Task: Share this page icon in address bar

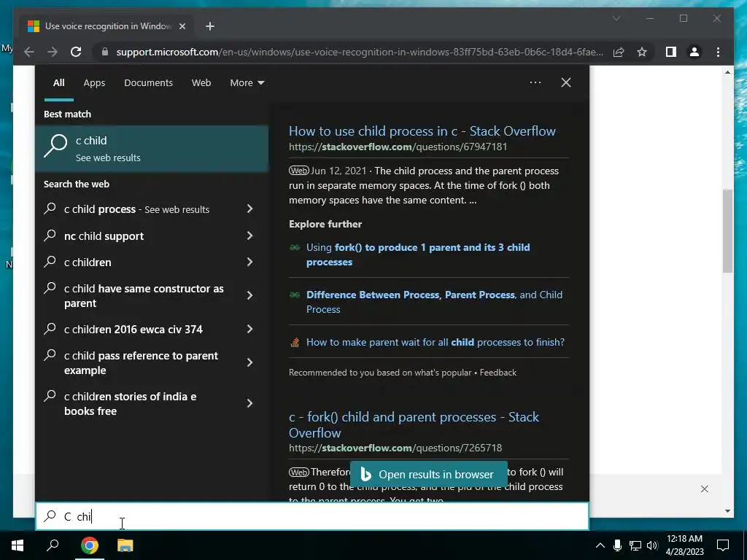Action: tap(619, 52)
